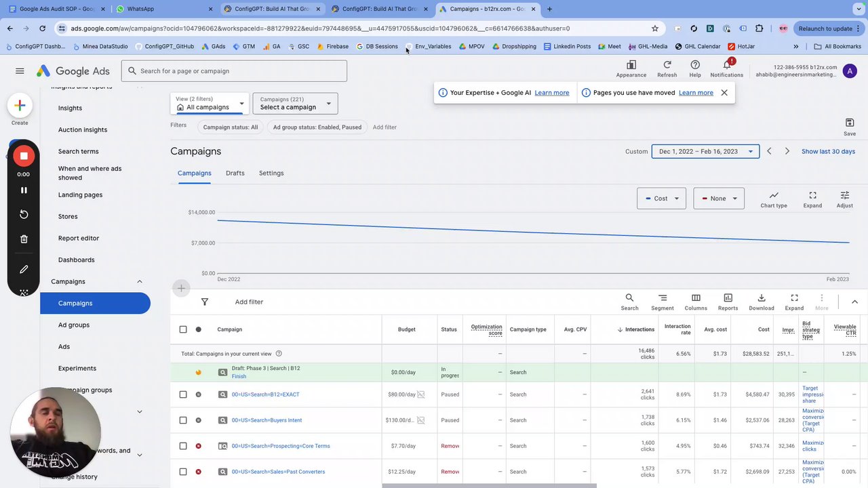Open the Chart type options
Image resolution: width=868 pixels, height=488 pixels.
774,199
